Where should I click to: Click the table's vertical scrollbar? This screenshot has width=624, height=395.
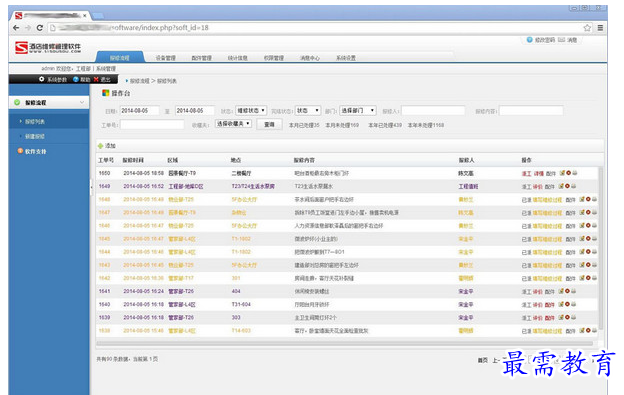[x=601, y=249]
